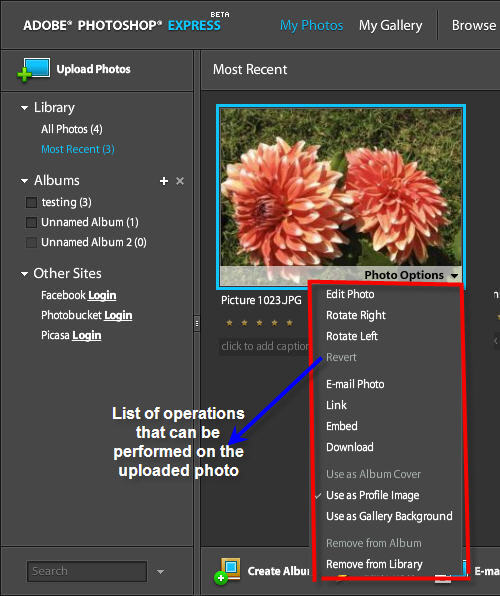This screenshot has height=596, width=500.
Task: Click the Unnamed Album 2 (0) name
Action: coord(94,243)
